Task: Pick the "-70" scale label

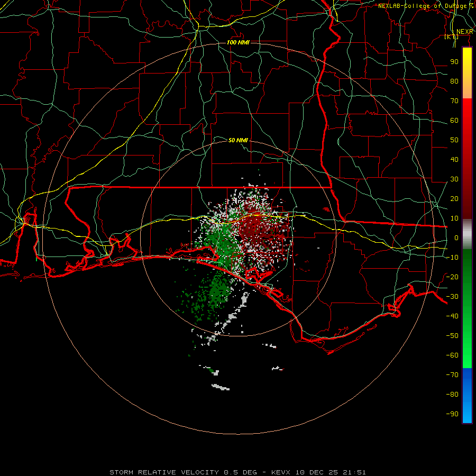Action: coord(452,375)
